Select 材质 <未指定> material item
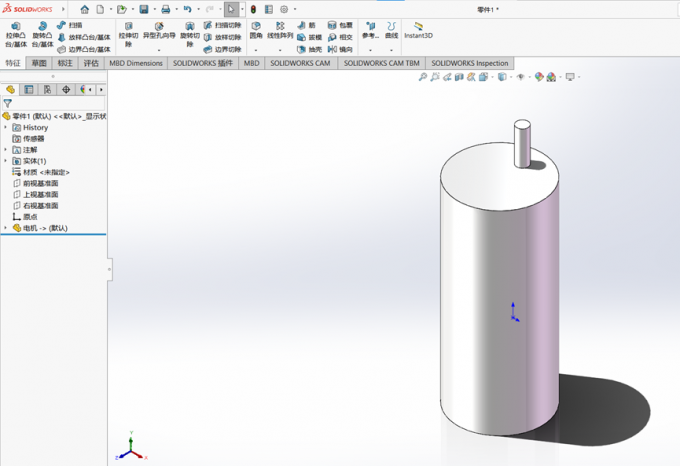Viewport: 680px width, 466px height. point(41,172)
